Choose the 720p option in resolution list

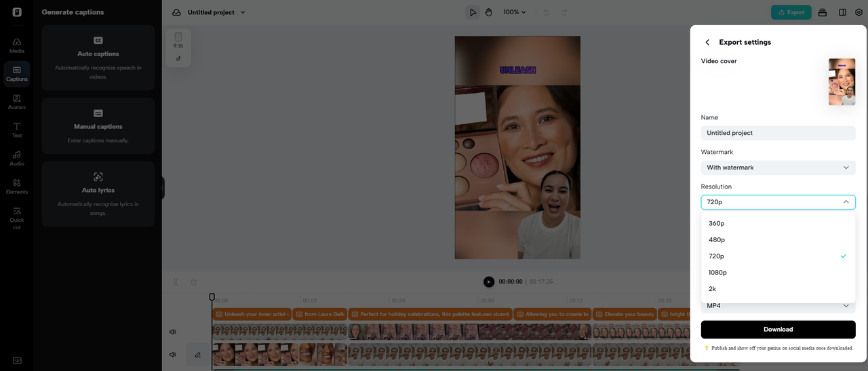click(778, 256)
